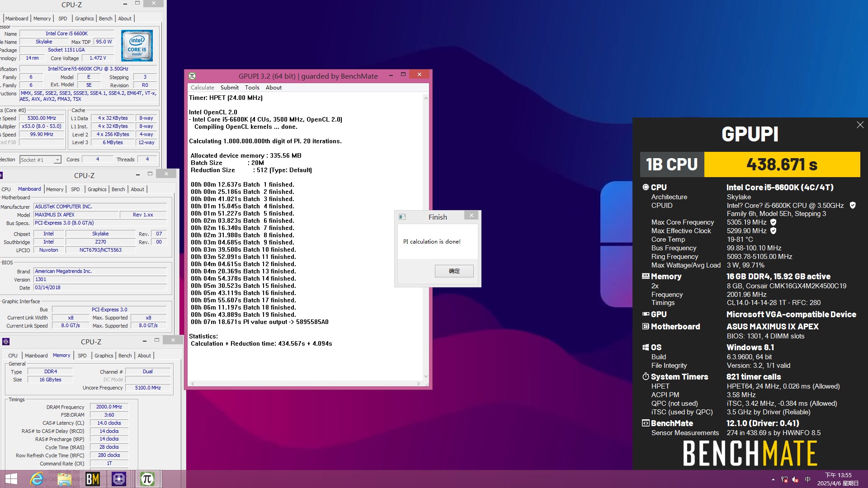Click the MAXIMUS IX APEX model field
The height and width of the screenshot is (488, 868).
pyautogui.click(x=76, y=215)
